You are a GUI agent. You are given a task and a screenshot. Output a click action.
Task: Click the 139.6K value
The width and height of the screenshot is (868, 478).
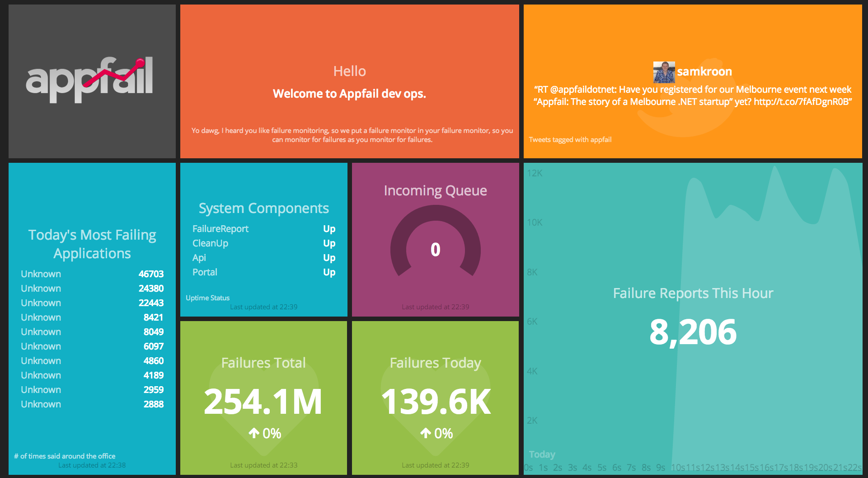click(436, 402)
